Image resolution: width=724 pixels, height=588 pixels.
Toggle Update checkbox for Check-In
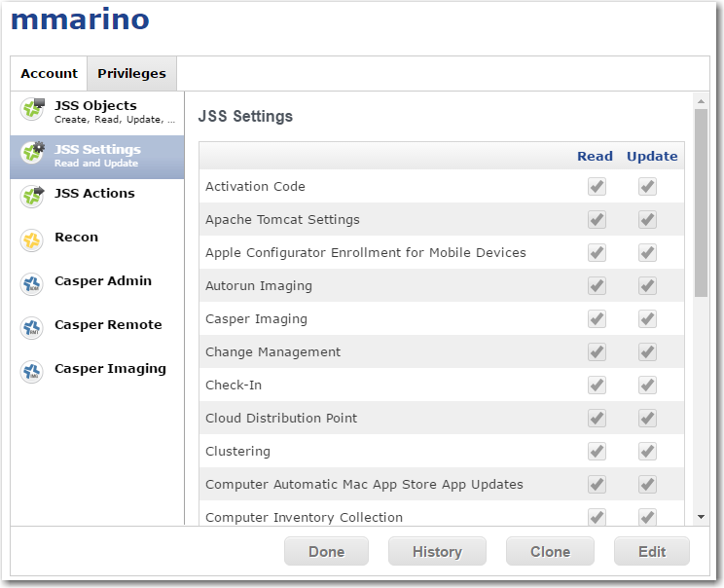[647, 386]
